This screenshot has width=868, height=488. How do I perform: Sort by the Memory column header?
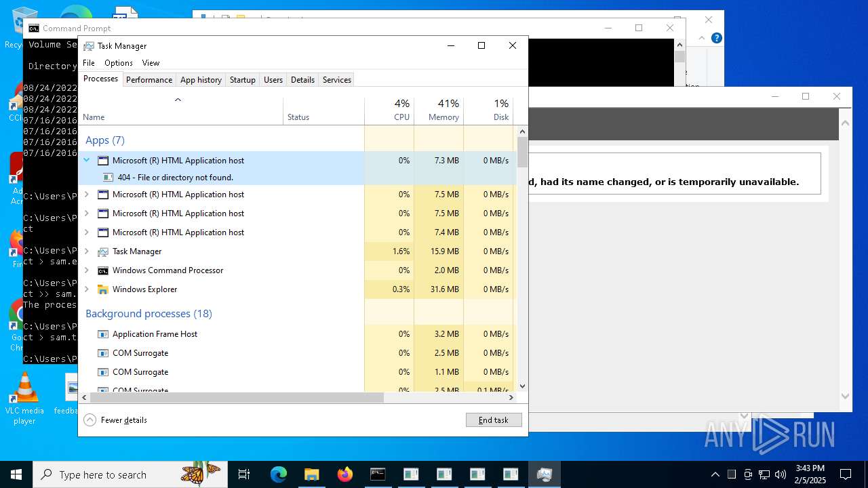439,110
